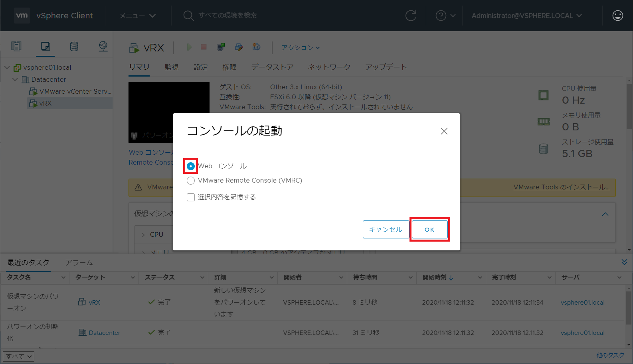Click the キャンセル button
Image resolution: width=633 pixels, height=364 pixels.
[x=386, y=230]
